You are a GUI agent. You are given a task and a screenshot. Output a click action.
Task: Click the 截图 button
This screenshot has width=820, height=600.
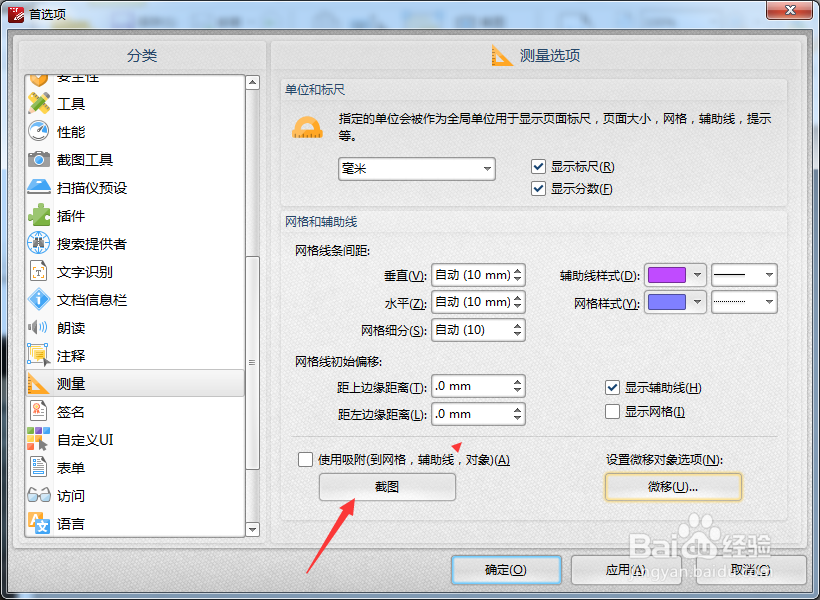pyautogui.click(x=387, y=487)
